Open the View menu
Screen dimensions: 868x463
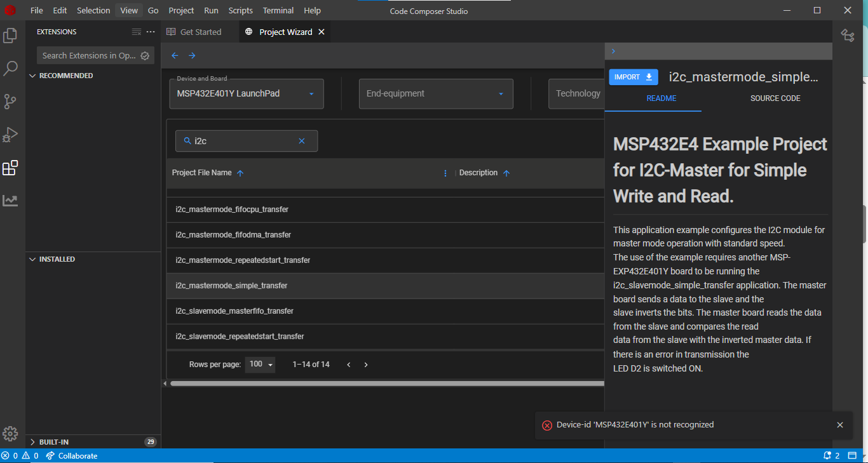click(129, 10)
